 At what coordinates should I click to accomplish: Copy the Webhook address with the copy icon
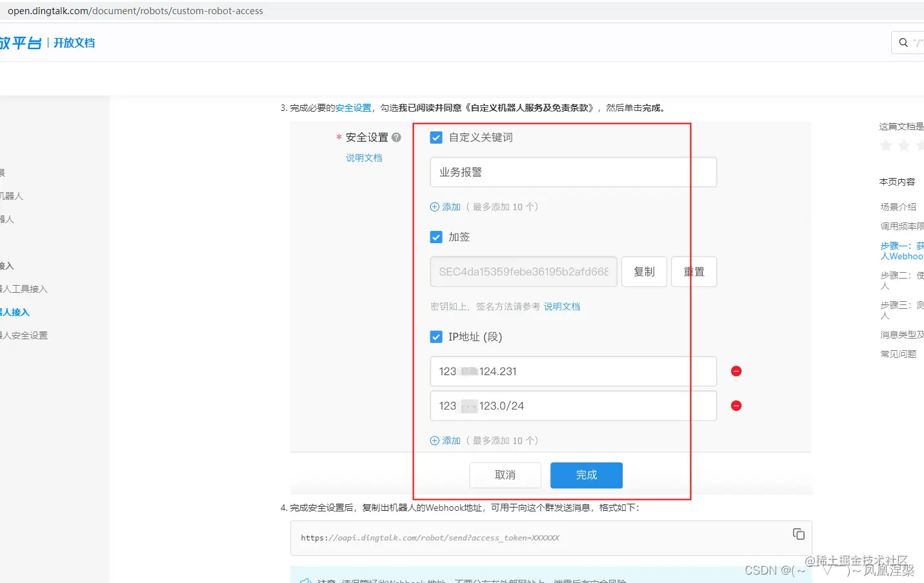point(798,534)
